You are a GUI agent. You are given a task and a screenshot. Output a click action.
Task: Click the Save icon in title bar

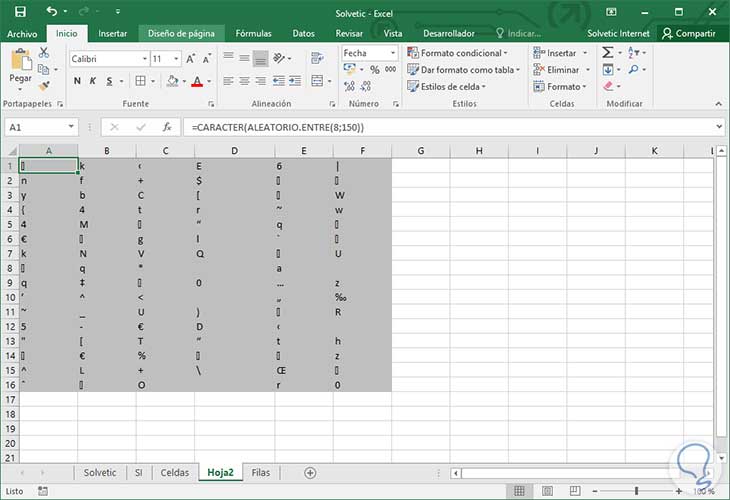click(20, 12)
